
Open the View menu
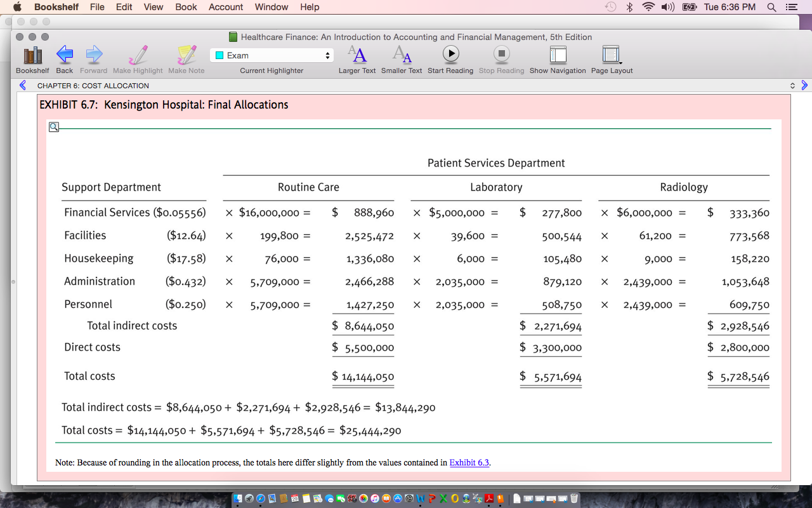(154, 7)
